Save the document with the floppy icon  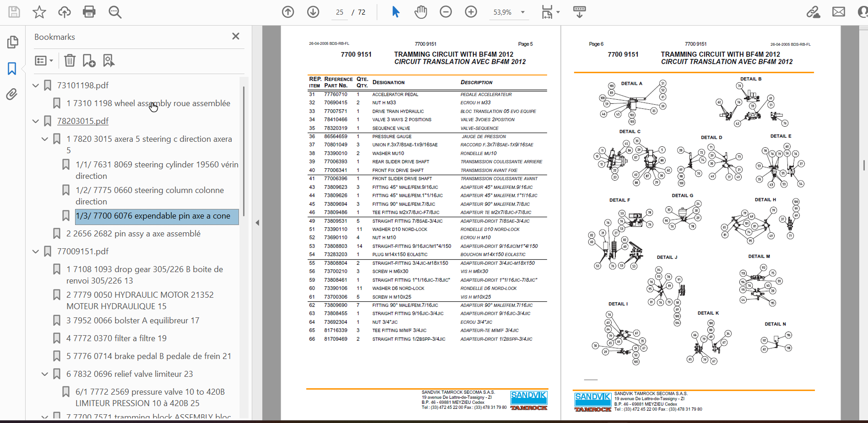click(x=14, y=12)
